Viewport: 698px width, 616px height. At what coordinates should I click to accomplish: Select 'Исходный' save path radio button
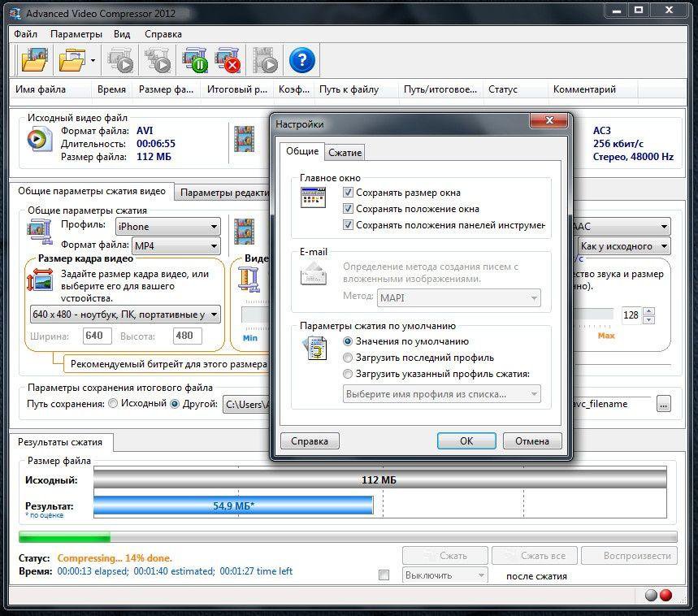pos(113,404)
